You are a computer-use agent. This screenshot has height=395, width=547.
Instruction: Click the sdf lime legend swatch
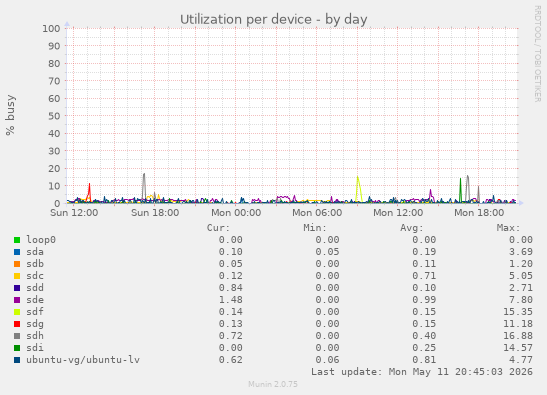click(x=17, y=312)
